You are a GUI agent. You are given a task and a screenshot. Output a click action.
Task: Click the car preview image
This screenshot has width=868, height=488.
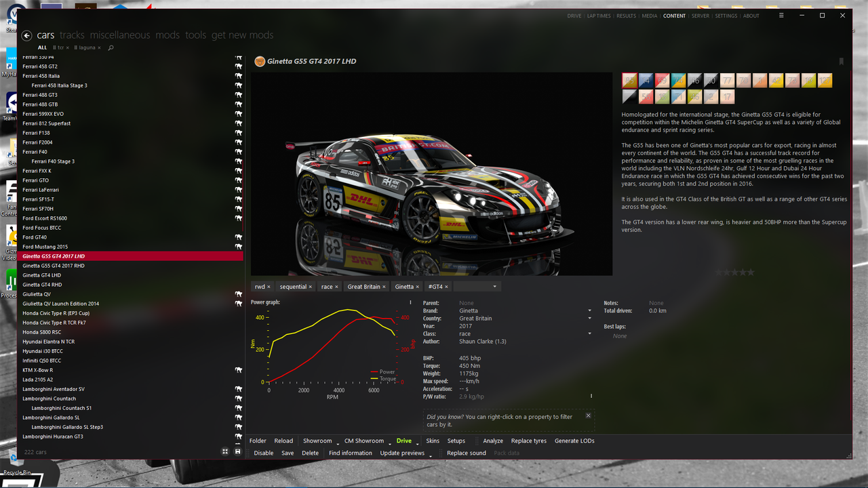coord(431,174)
